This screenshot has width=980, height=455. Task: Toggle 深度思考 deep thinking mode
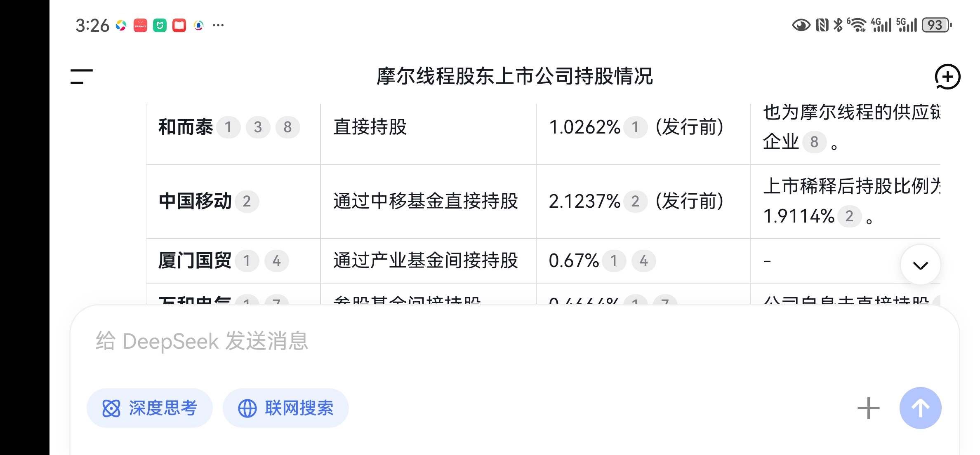point(150,408)
